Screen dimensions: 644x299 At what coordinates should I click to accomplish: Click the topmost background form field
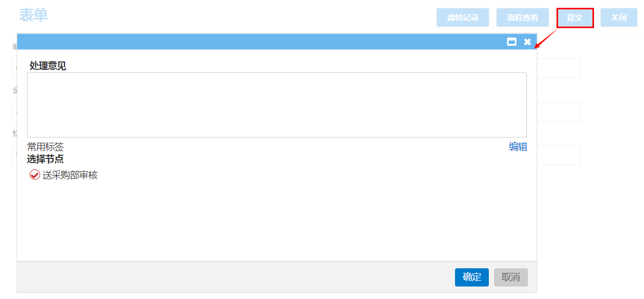pos(559,68)
